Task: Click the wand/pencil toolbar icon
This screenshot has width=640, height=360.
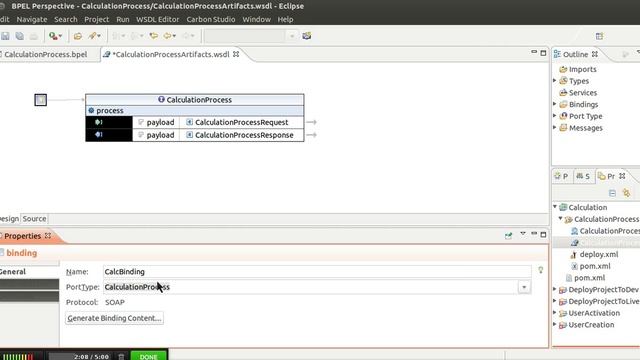Action: click(x=92, y=36)
